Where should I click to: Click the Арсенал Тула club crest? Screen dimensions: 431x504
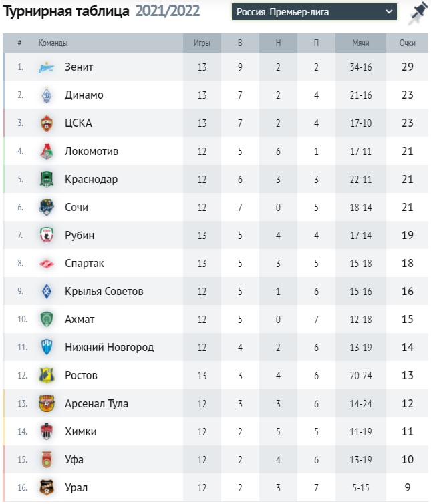46,404
